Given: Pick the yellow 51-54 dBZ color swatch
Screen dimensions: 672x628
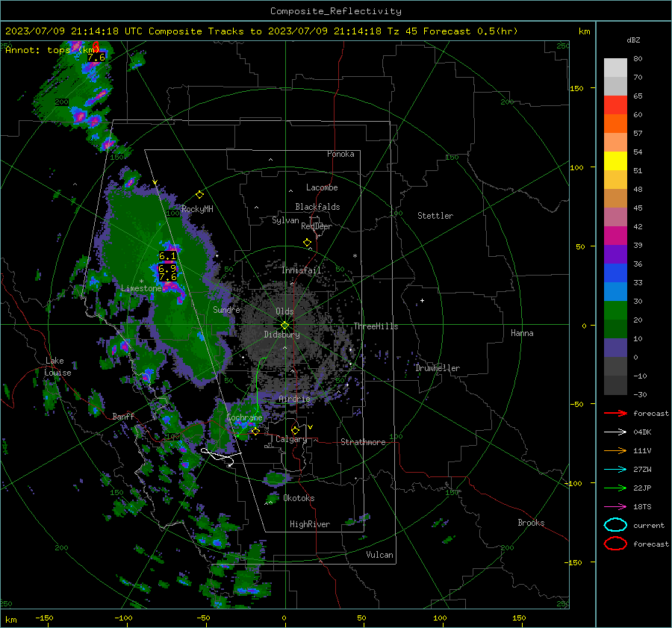Looking at the screenshot, I should click(x=615, y=161).
